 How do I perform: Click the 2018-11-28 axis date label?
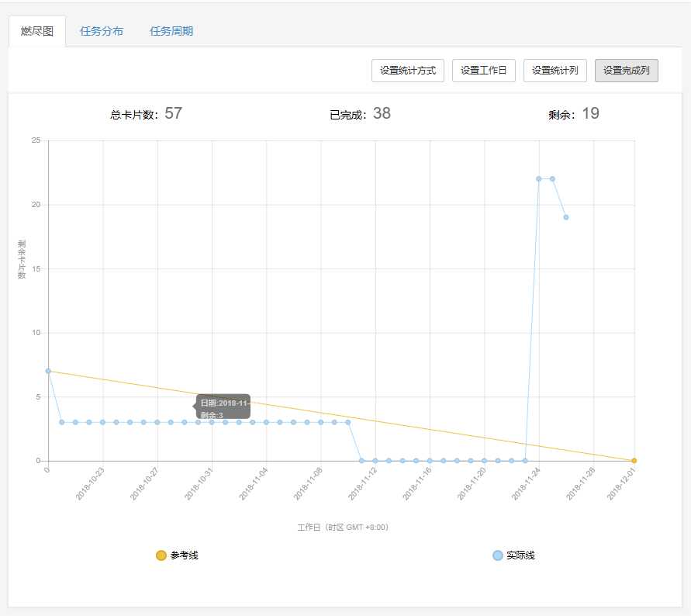580,483
